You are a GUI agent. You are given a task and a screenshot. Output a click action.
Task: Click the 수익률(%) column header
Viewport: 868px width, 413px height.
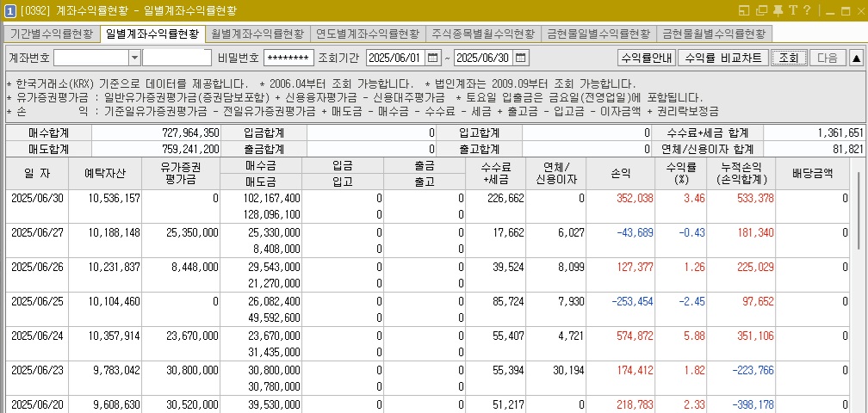point(680,174)
